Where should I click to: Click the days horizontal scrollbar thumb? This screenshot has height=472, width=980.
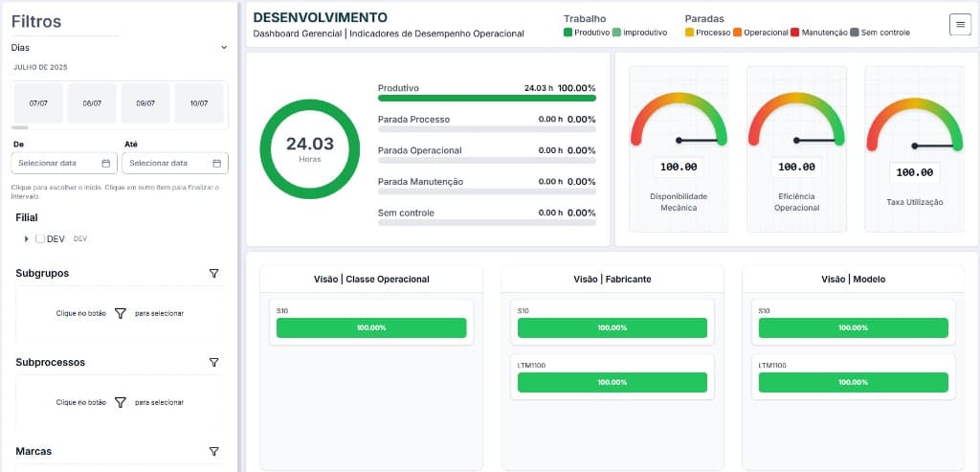[x=21, y=127]
